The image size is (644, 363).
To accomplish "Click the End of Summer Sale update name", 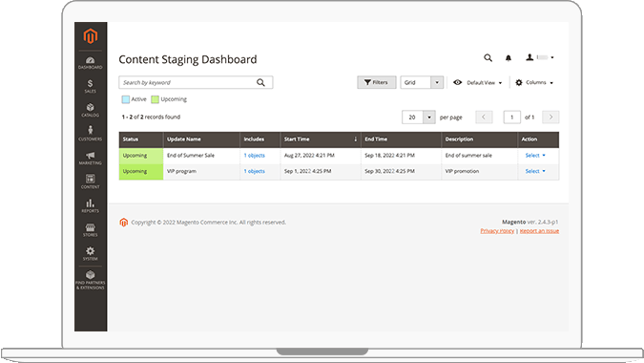I will (191, 156).
